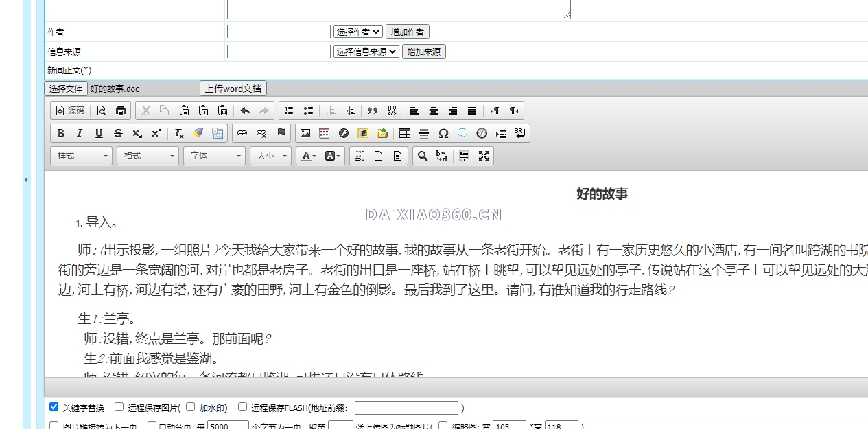Click the print icon
This screenshot has width=868, height=429.
point(121,111)
